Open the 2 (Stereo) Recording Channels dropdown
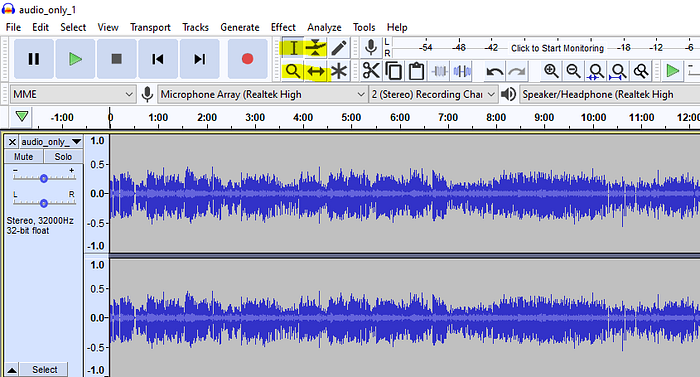This screenshot has height=377, width=700. [x=433, y=94]
